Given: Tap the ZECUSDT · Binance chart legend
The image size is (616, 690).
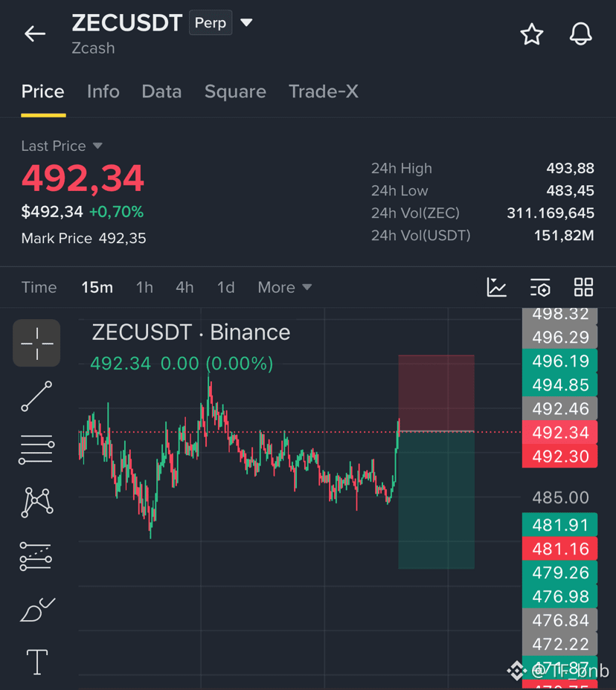Looking at the screenshot, I should pyautogui.click(x=191, y=332).
